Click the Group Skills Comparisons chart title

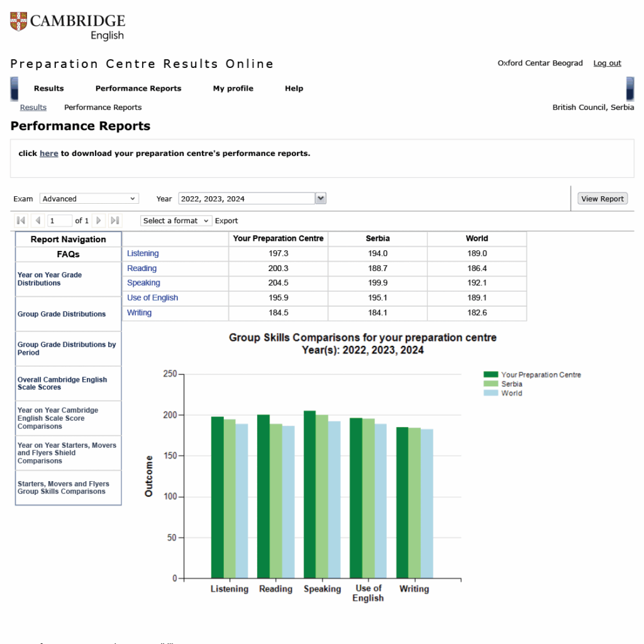click(x=363, y=344)
